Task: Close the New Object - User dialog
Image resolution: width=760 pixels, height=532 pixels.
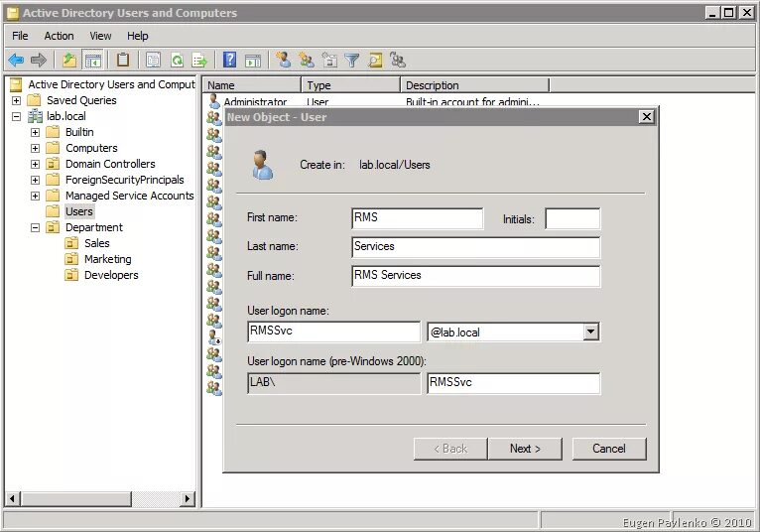Action: click(x=647, y=117)
